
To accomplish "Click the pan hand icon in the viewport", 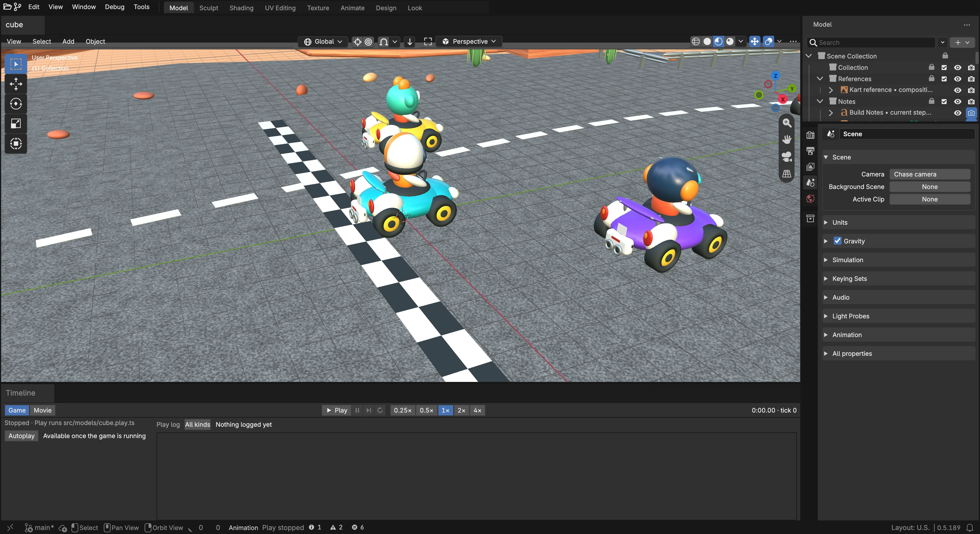I will pyautogui.click(x=787, y=140).
